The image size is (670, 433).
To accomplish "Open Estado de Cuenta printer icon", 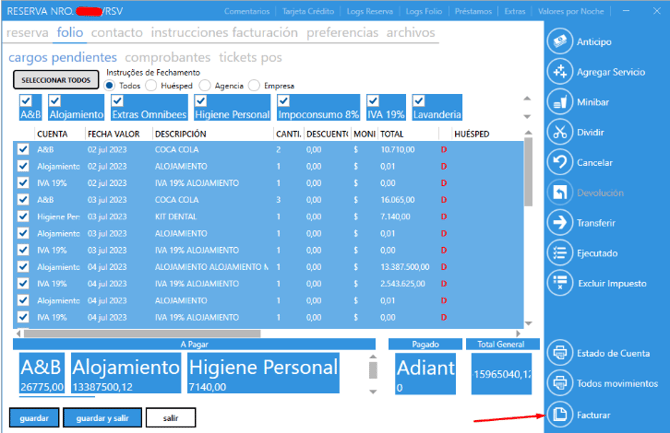I will [561, 353].
